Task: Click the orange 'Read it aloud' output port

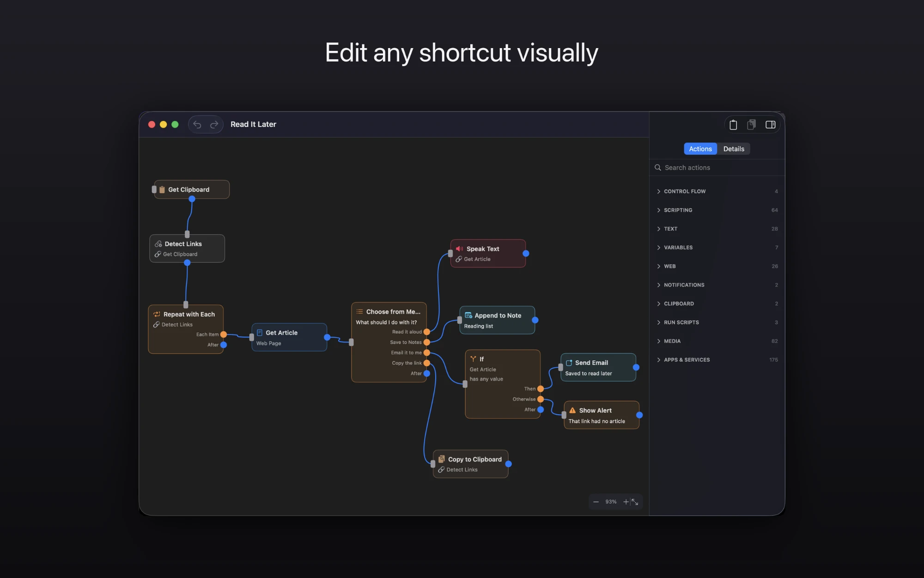Action: click(x=427, y=332)
